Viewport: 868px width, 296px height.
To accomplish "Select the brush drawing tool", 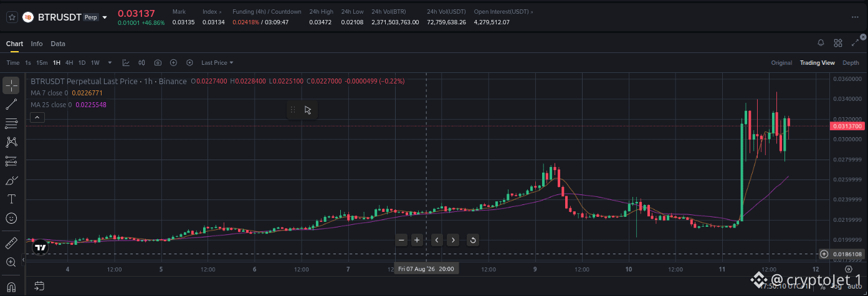I will (11, 180).
